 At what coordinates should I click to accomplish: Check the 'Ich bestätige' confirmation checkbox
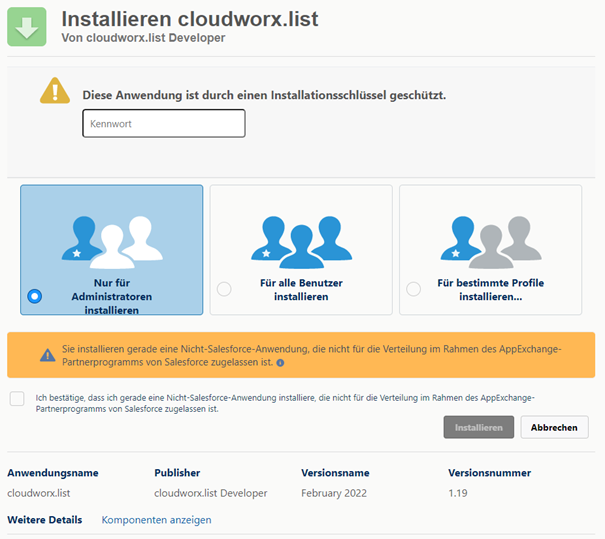tap(17, 399)
